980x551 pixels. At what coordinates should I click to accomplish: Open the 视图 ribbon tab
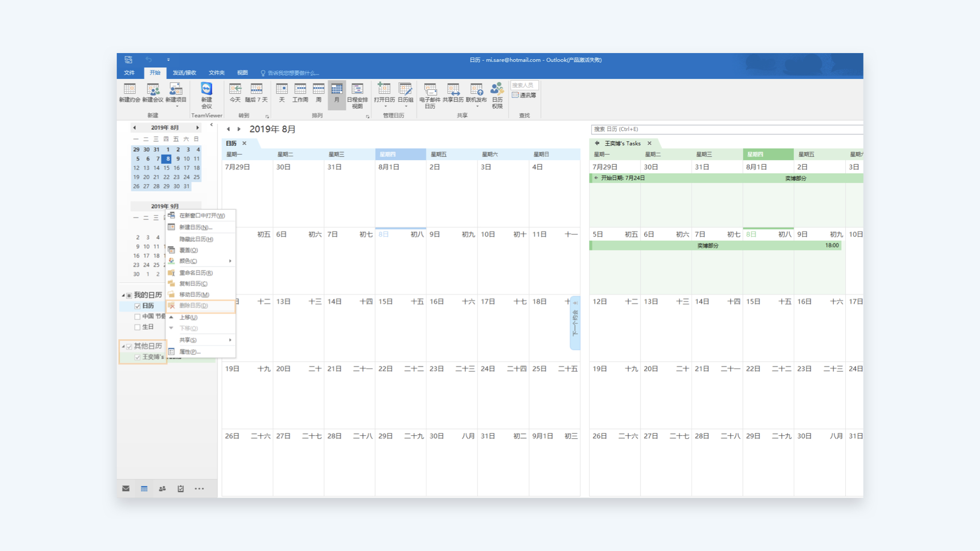point(242,73)
